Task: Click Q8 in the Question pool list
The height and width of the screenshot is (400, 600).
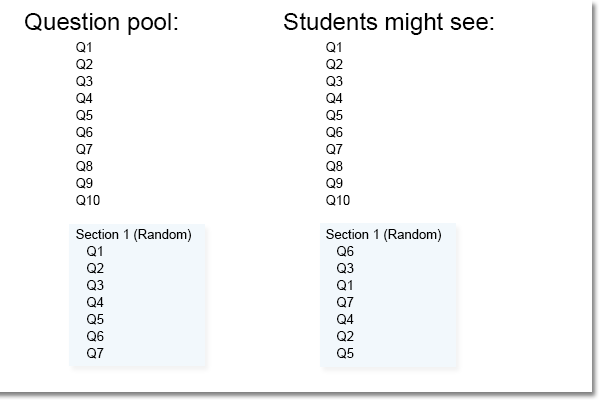Action: coord(84,166)
